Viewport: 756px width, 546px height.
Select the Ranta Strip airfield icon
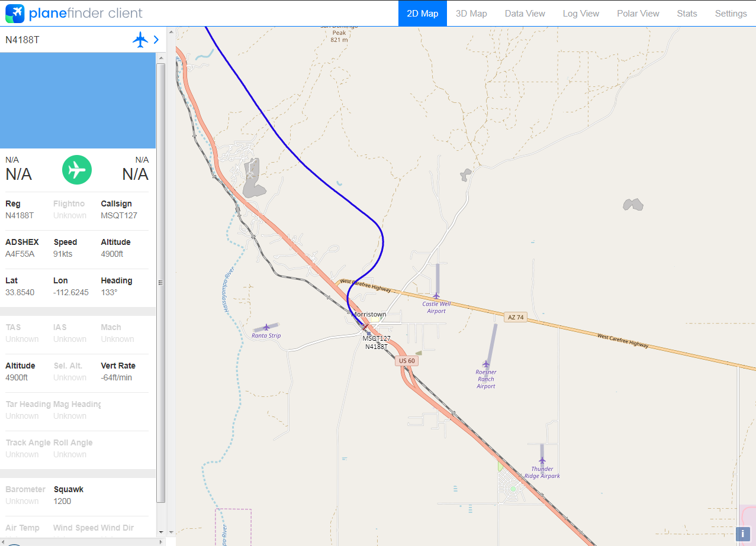266,327
